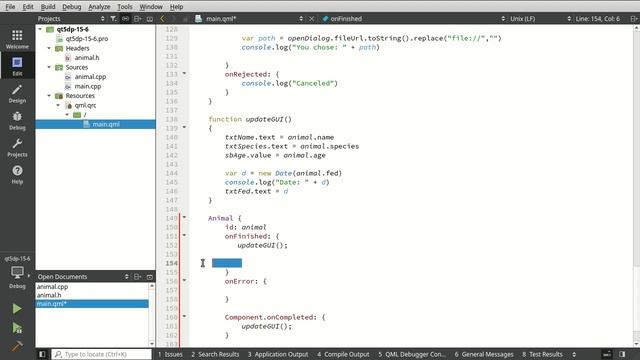Open the File menu
Viewport: 640px width, 360px height.
tap(10, 7)
